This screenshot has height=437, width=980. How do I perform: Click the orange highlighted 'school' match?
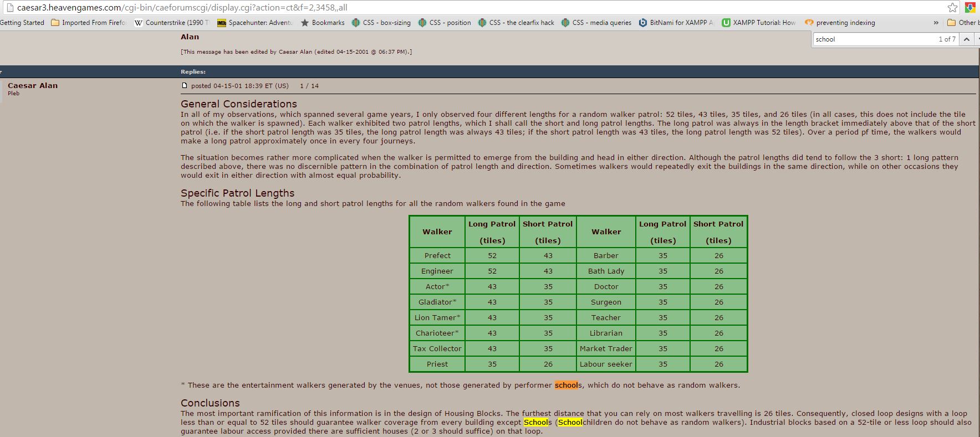coord(566,385)
